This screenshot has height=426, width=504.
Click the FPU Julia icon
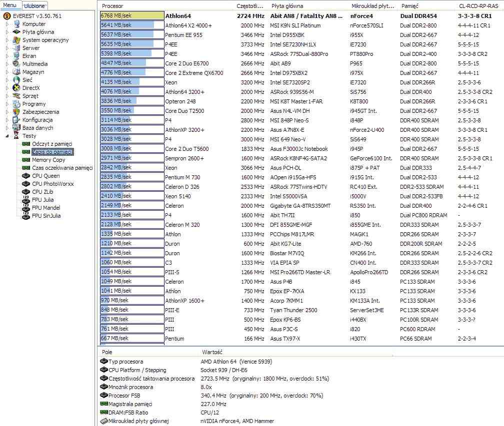click(x=26, y=200)
